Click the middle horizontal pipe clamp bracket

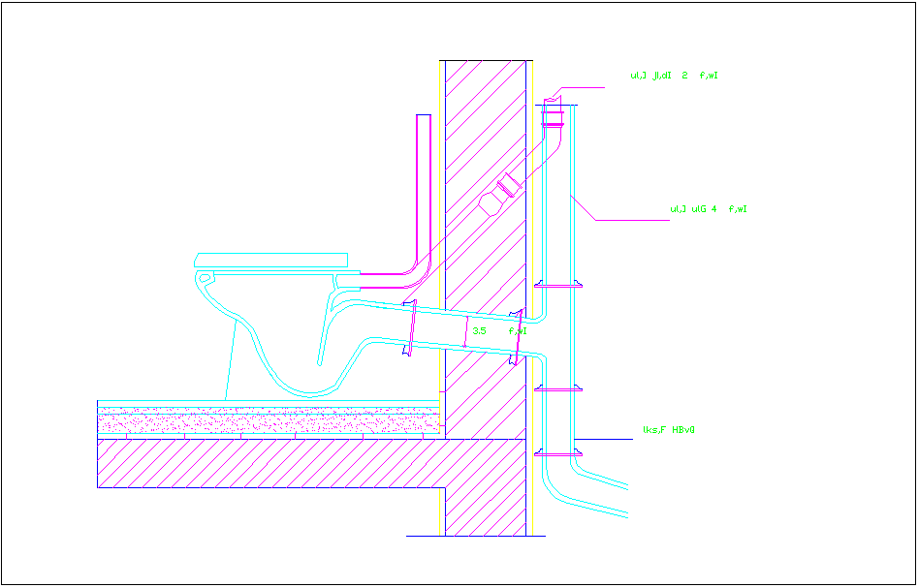556,388
